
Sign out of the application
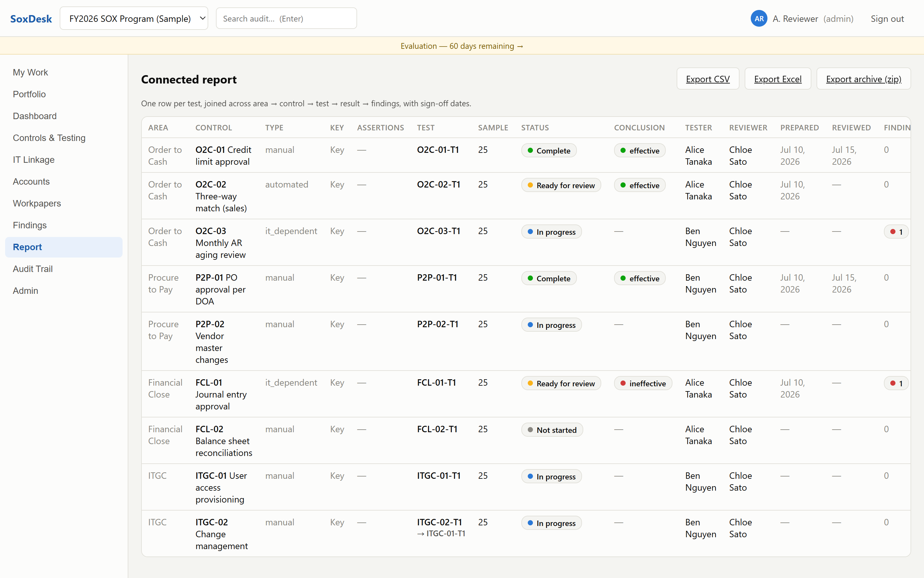pyautogui.click(x=887, y=18)
